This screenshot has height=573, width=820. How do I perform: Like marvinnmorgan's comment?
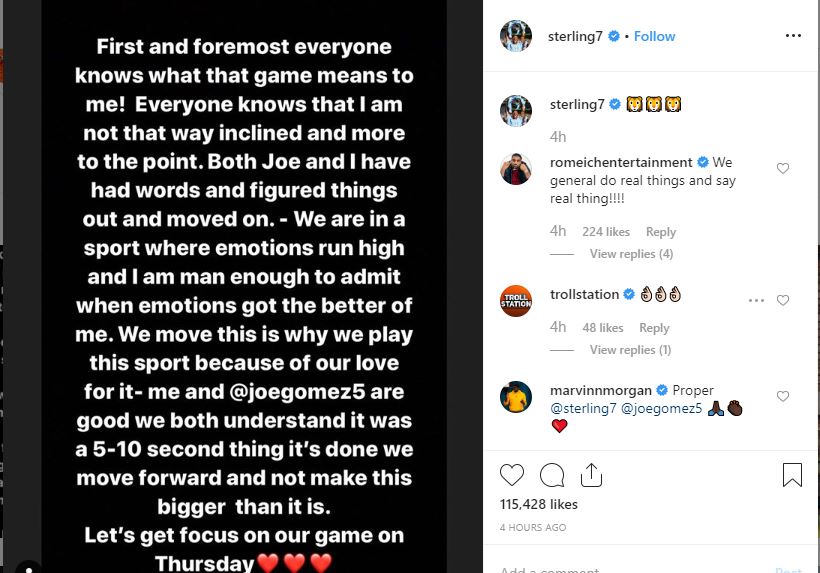pyautogui.click(x=783, y=397)
